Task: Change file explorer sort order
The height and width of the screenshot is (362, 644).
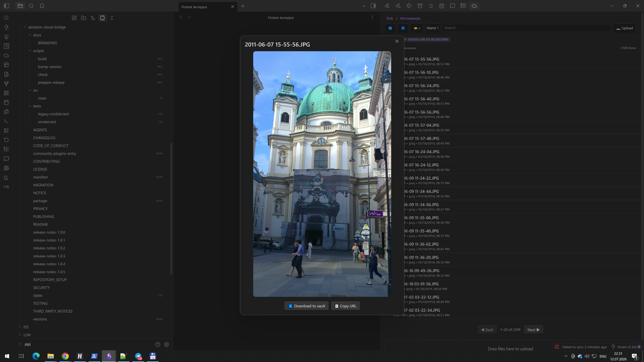Action: click(93, 18)
